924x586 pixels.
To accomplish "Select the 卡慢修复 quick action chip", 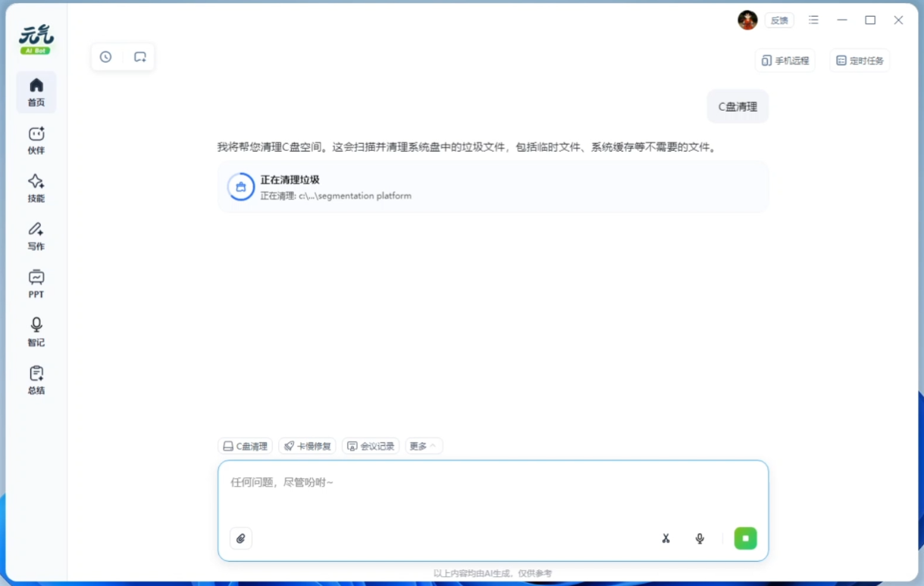I will pyautogui.click(x=307, y=447).
